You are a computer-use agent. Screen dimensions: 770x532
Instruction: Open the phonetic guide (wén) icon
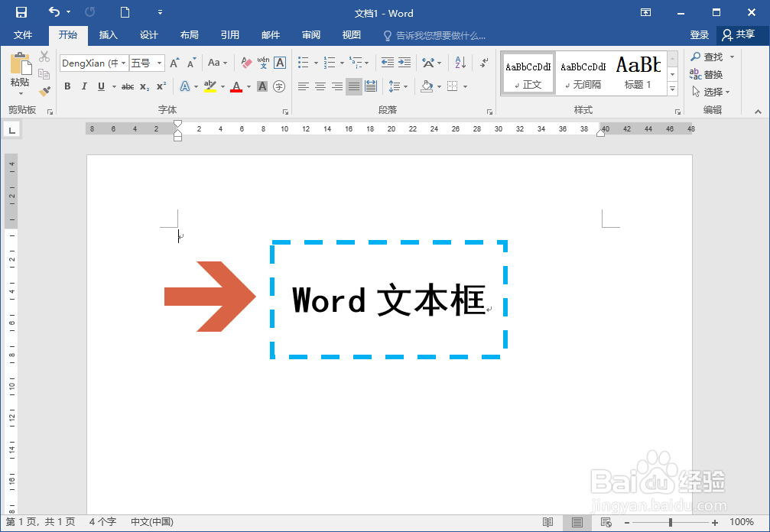tap(263, 63)
